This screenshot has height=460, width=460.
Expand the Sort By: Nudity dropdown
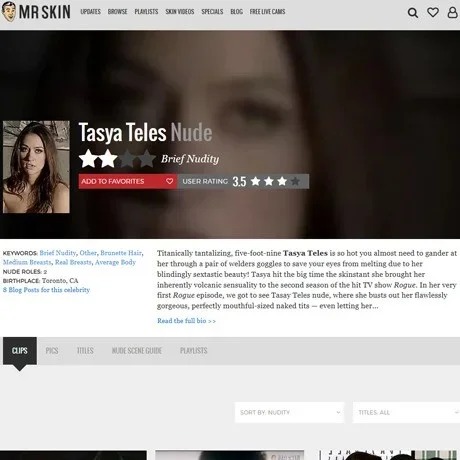290,412
